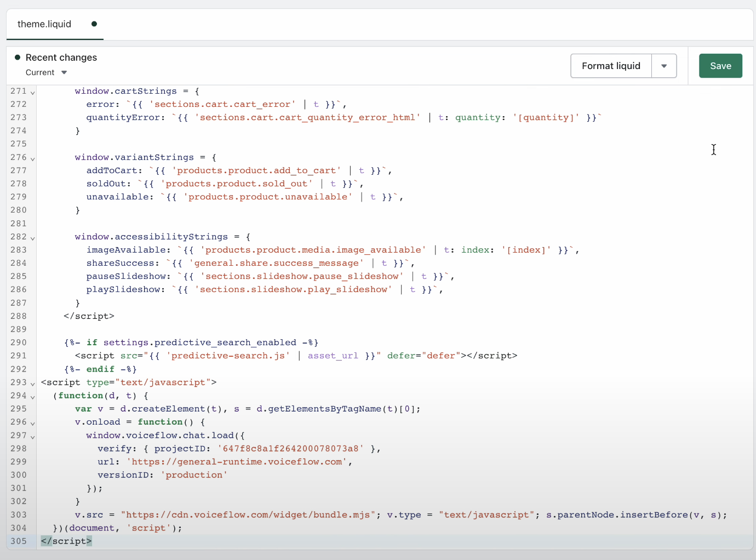Open the Current version dropdown
The width and height of the screenshot is (756, 560).
[x=46, y=72]
